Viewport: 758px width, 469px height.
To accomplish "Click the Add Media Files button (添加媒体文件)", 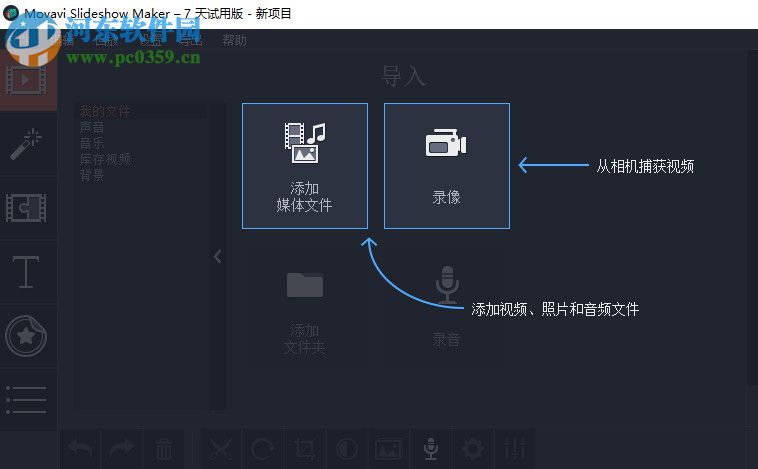I will click(305, 166).
